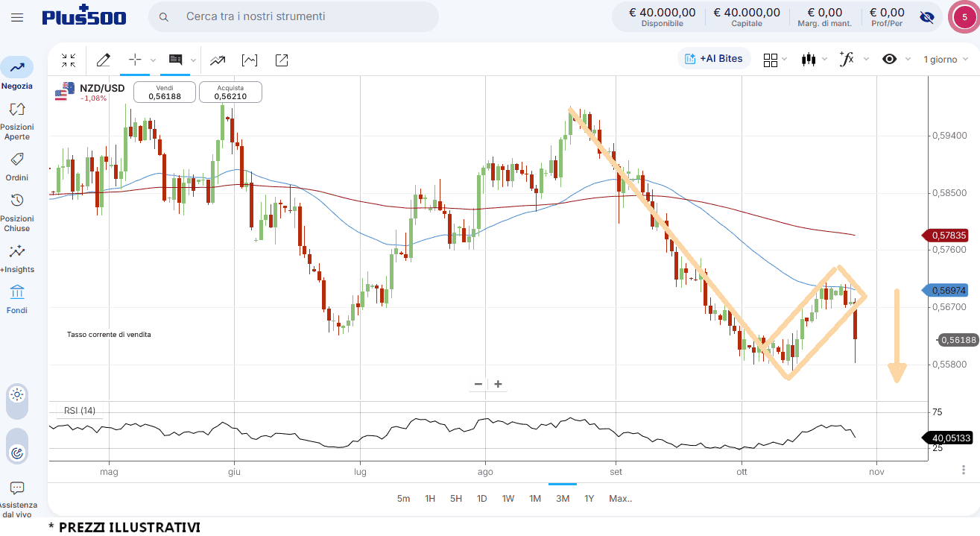Click the -1,08% change percentage
The image size is (980, 536).
pos(93,98)
